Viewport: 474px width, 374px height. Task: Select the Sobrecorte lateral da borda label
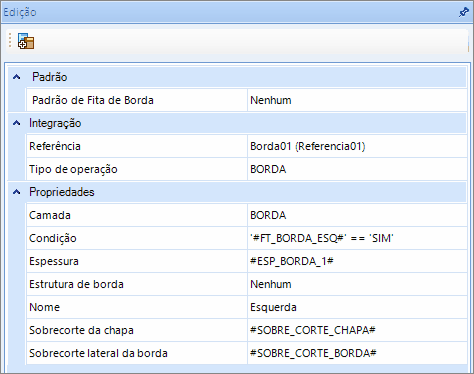point(98,353)
